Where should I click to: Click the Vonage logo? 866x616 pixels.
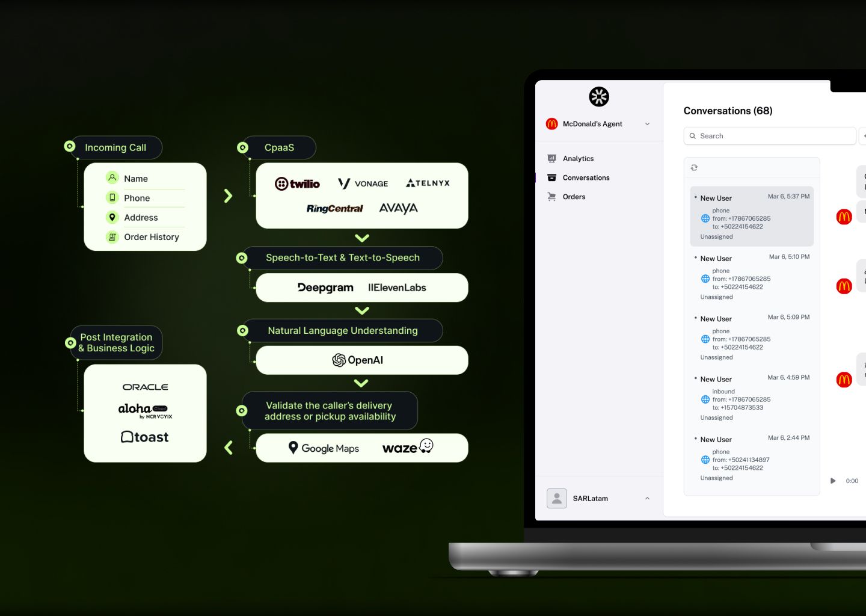(363, 183)
